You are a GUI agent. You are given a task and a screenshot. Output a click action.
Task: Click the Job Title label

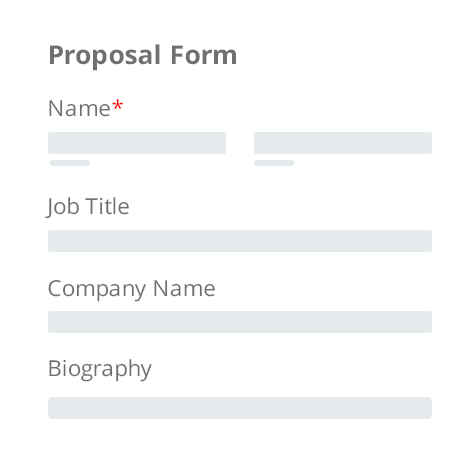click(88, 207)
